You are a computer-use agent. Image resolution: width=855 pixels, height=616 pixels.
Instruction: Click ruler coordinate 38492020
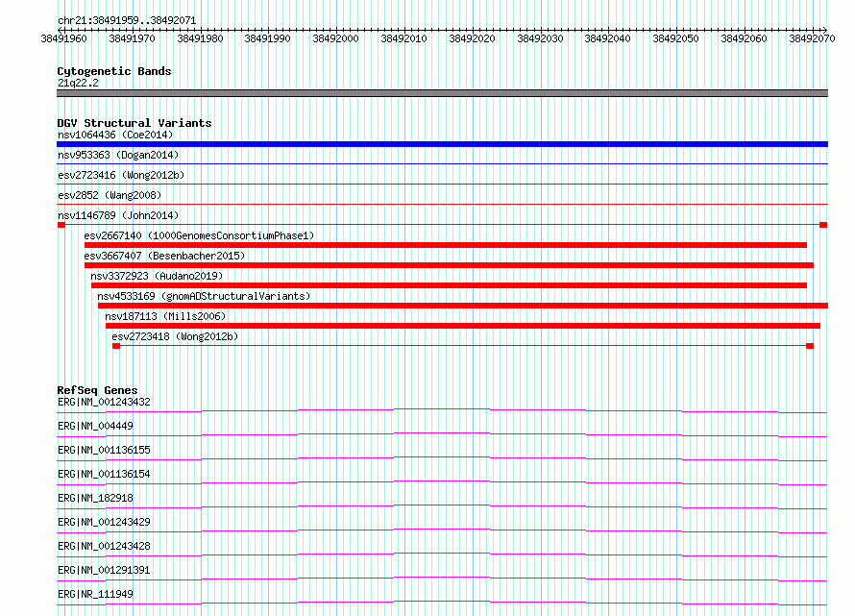(x=472, y=38)
